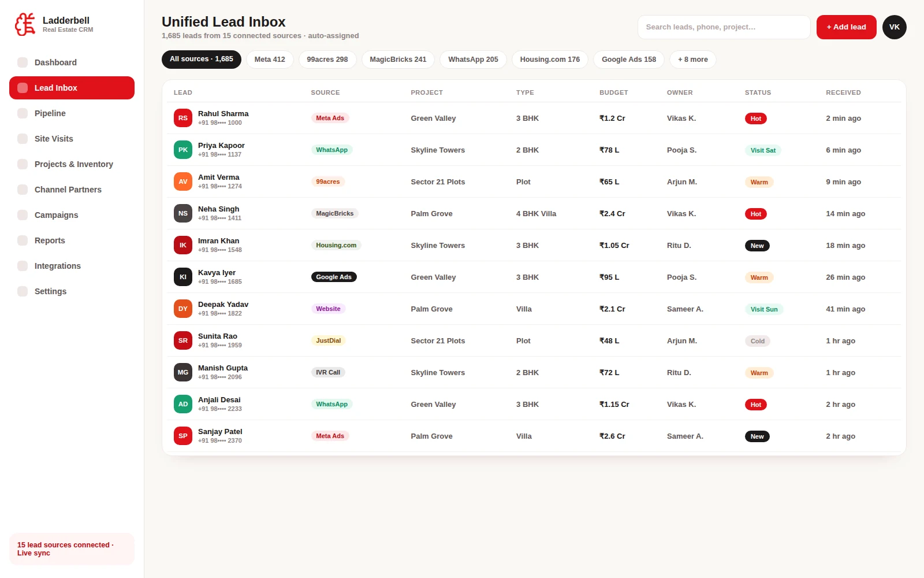Click the Dashboard sidebar icon

click(x=23, y=62)
